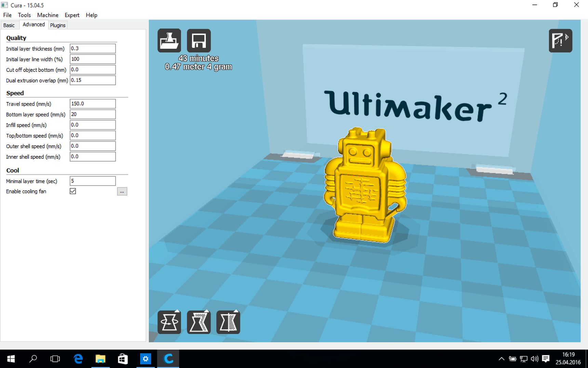Select the yellow robot model
Screen dimensions: 588x368
click(365, 185)
